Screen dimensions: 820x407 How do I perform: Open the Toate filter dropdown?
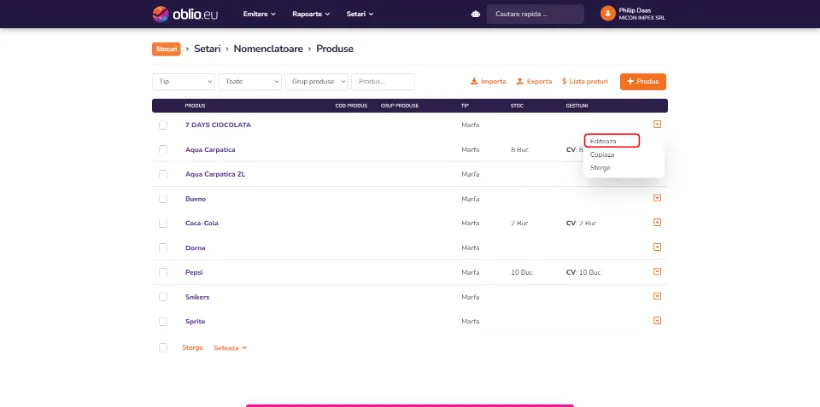pyautogui.click(x=250, y=82)
